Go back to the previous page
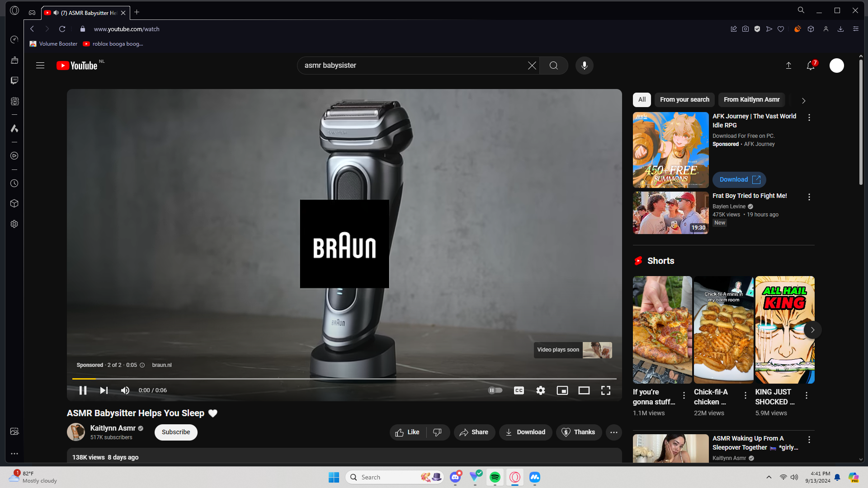Viewport: 868px width, 488px height. [32, 29]
